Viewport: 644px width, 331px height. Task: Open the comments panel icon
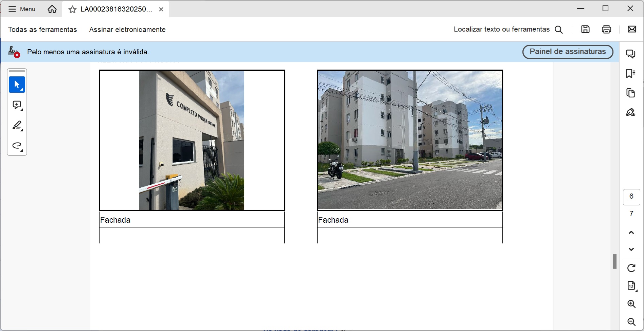coord(631,54)
